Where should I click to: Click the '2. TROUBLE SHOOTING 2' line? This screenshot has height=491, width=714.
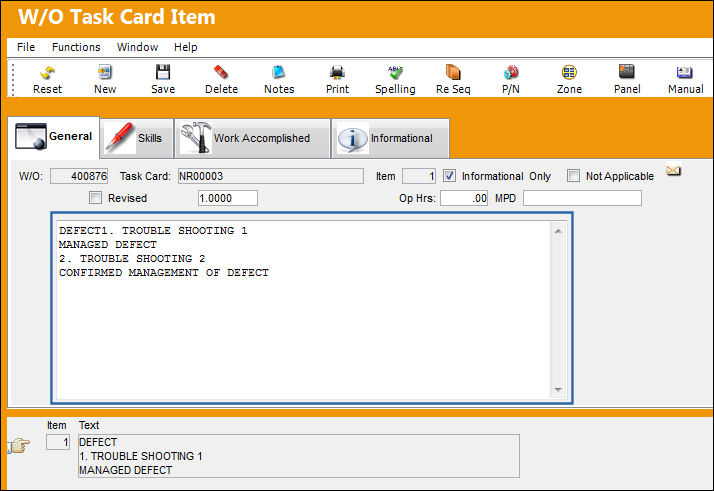pyautogui.click(x=132, y=259)
